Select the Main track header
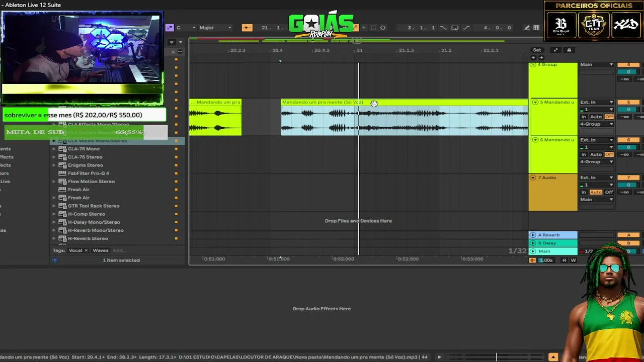This screenshot has width=644, height=362. click(552, 251)
